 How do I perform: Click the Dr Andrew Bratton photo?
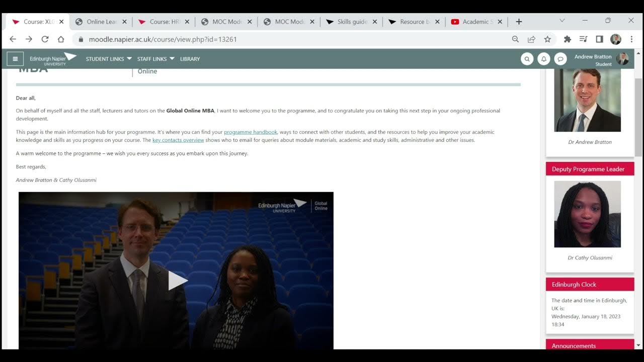587,100
